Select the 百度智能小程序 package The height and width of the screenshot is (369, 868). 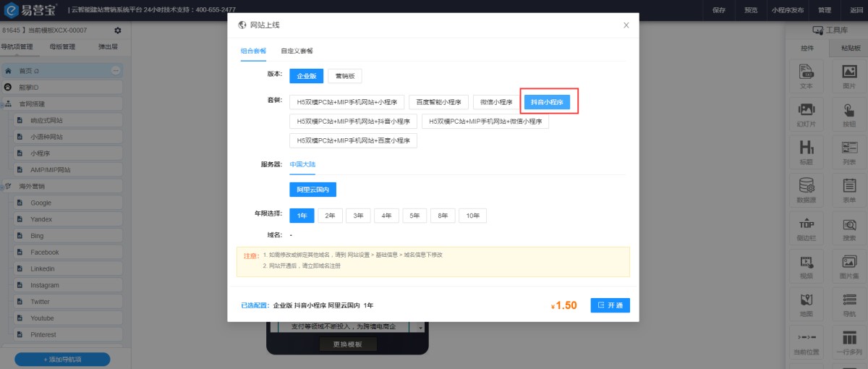coord(439,102)
